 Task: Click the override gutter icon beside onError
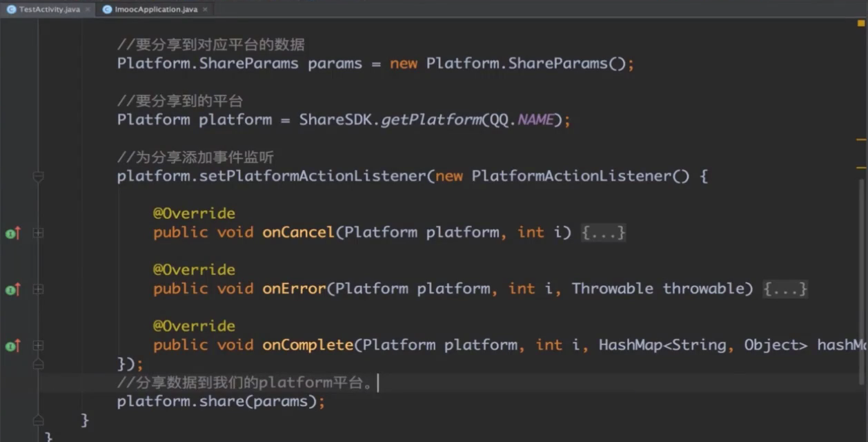pos(12,290)
